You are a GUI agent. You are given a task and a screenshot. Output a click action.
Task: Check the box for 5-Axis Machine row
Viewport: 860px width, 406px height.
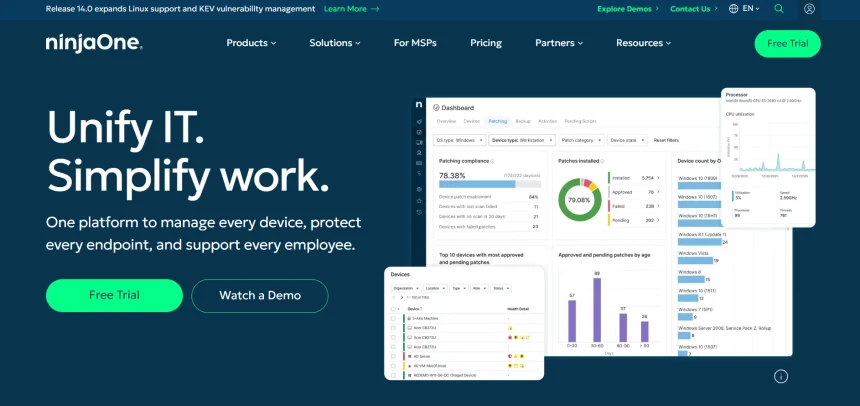tap(393, 318)
